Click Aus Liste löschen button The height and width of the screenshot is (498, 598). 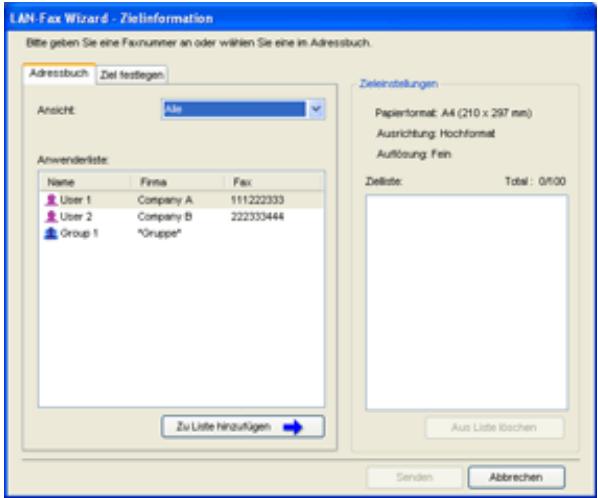[x=494, y=427]
